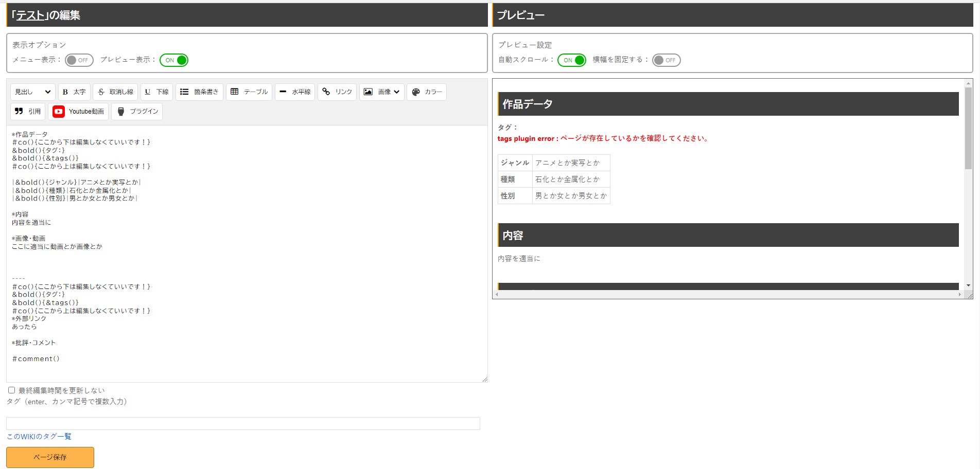Add a horizontal rule with 水平線
The width and height of the screenshot is (980, 469).
pos(295,92)
